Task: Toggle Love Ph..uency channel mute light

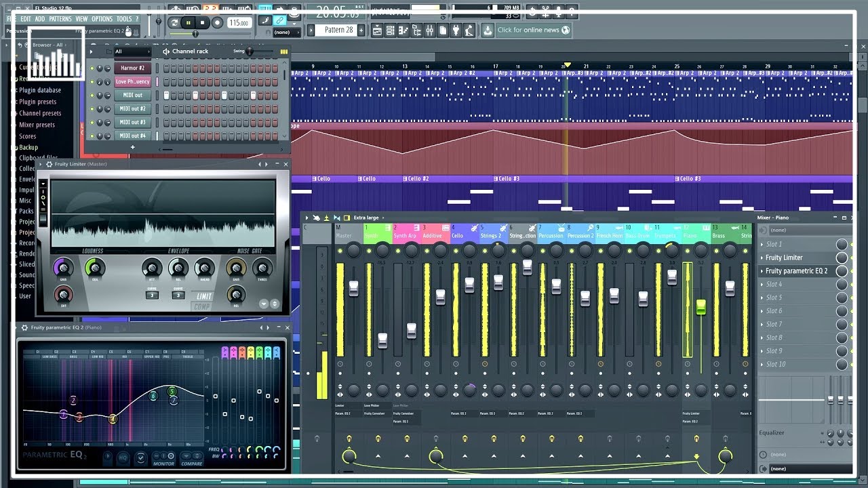Action: (92, 81)
